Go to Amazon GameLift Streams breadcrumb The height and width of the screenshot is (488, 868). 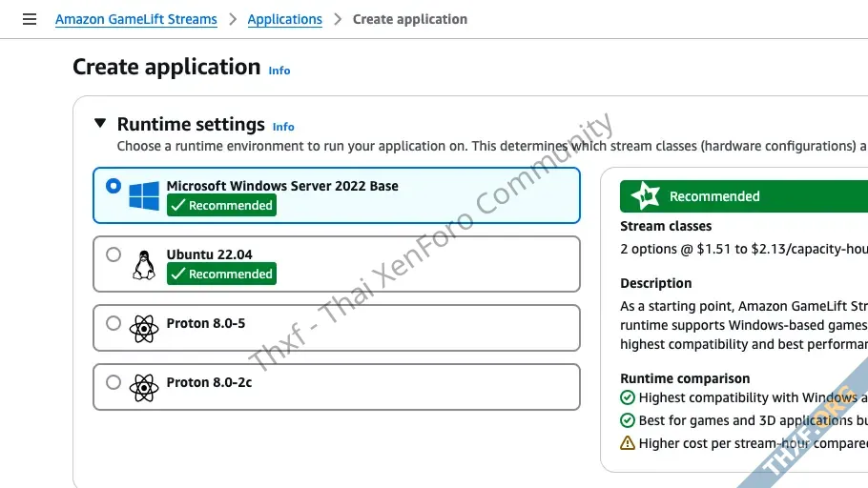tap(136, 19)
